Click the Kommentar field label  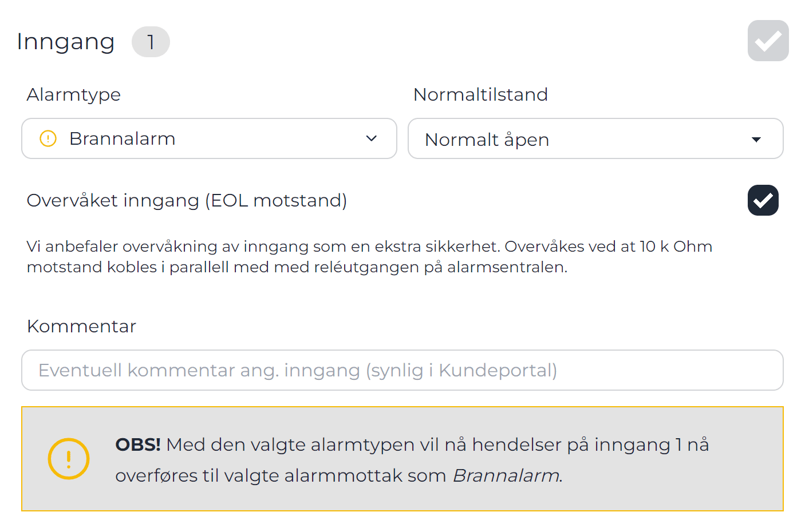click(81, 326)
